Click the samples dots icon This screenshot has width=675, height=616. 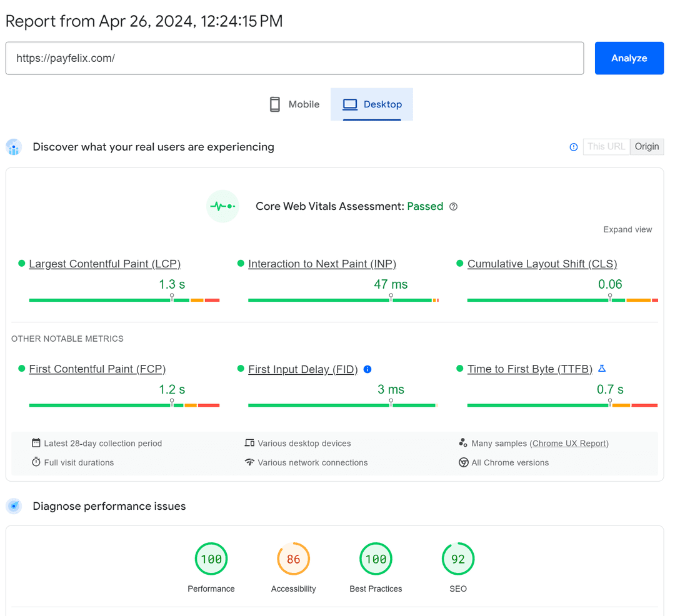463,443
